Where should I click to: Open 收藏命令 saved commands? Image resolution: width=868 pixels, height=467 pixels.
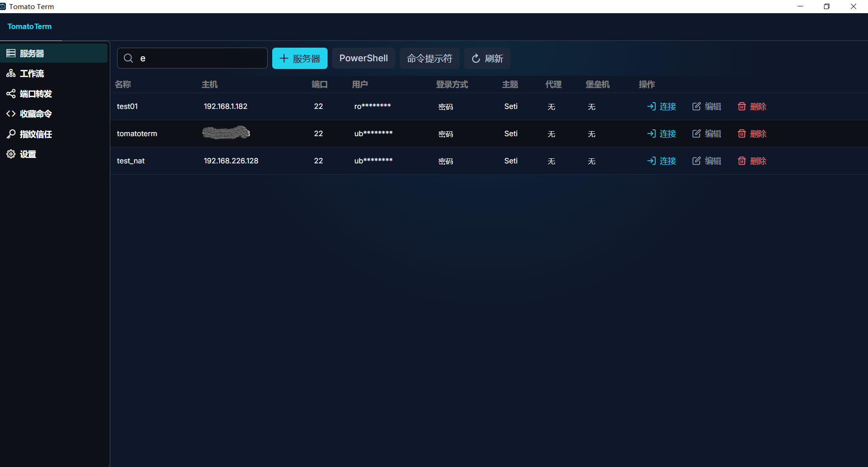(x=35, y=114)
